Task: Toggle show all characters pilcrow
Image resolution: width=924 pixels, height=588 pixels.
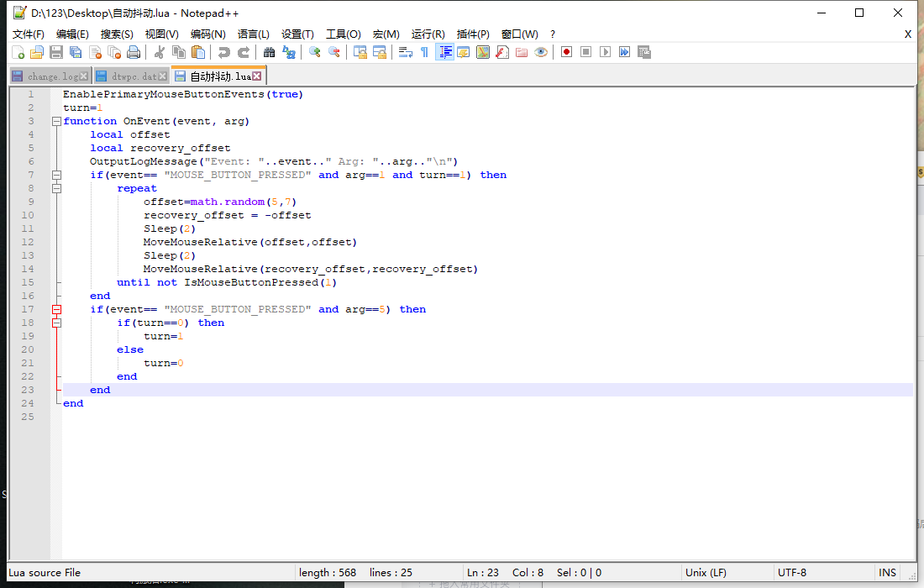Action: (424, 52)
